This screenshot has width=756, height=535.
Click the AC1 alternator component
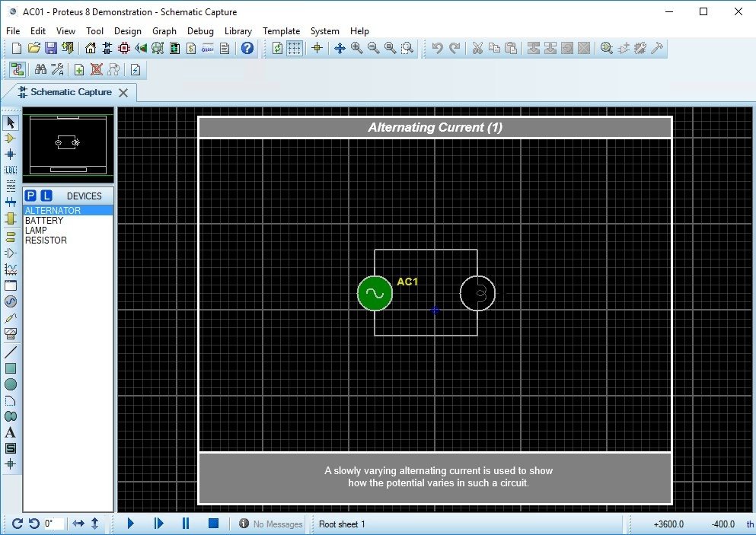pyautogui.click(x=375, y=293)
